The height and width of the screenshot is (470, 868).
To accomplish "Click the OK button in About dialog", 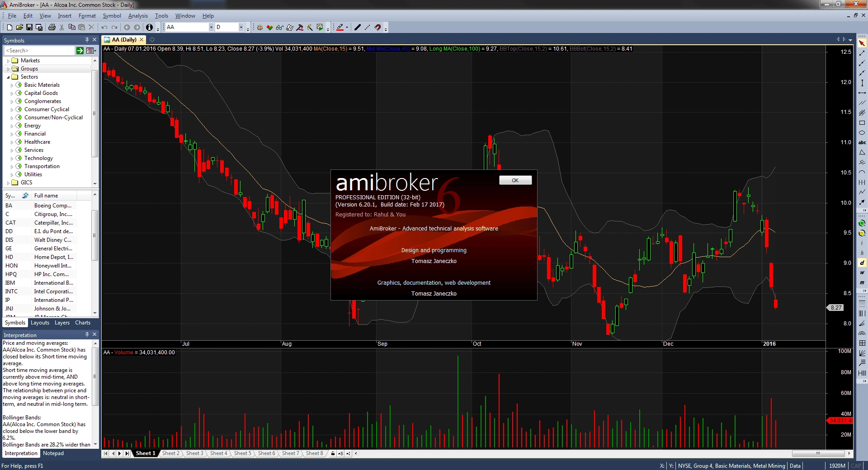I will [x=515, y=180].
